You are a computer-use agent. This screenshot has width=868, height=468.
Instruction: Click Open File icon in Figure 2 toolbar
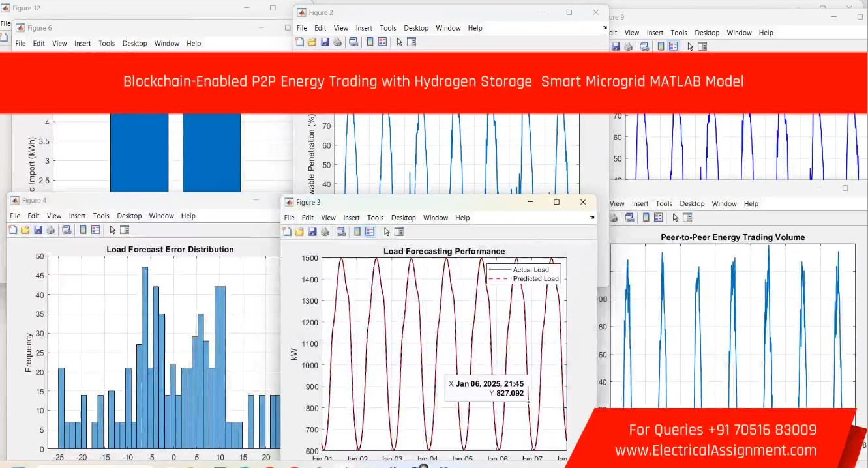(312, 42)
